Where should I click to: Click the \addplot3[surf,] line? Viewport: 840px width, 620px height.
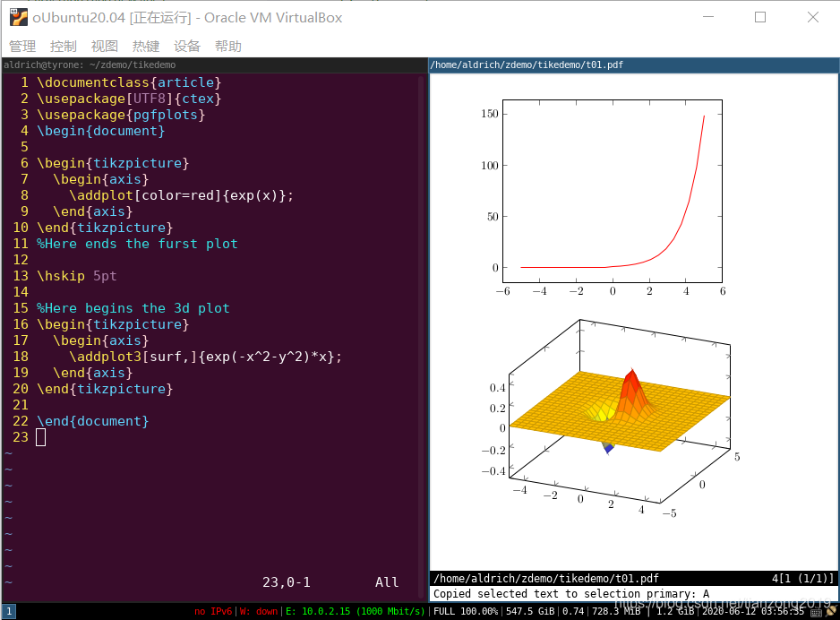(205, 357)
